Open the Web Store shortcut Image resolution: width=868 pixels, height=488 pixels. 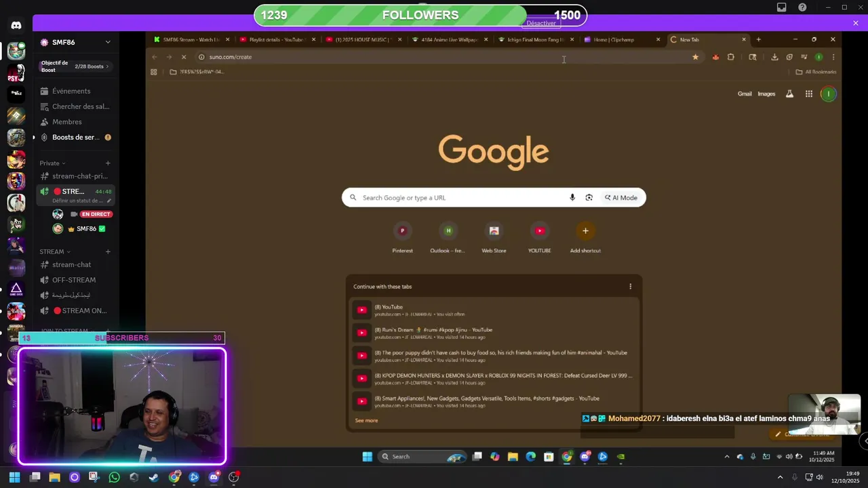494,237
